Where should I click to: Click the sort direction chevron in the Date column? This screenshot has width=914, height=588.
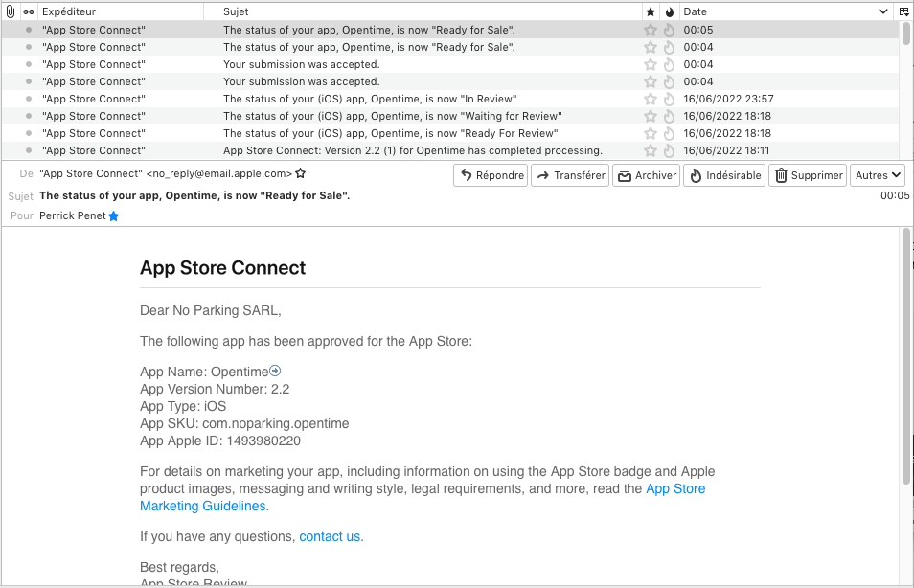coord(883,11)
